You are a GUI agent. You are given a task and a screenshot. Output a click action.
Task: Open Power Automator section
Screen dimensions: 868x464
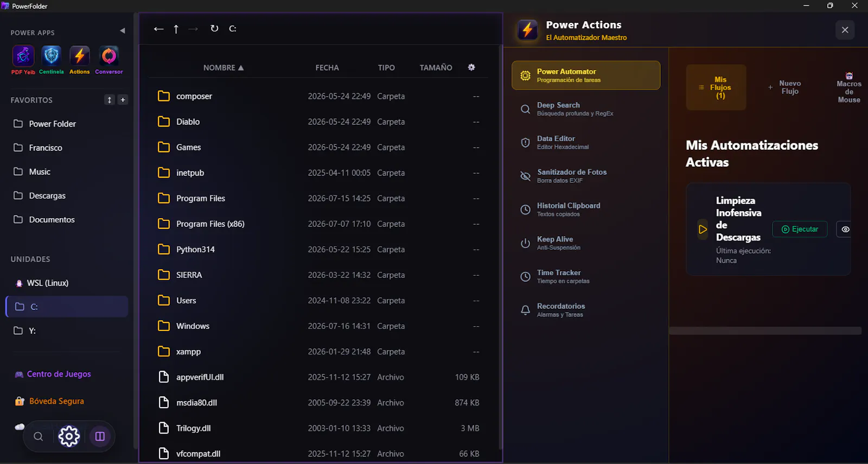tap(586, 75)
